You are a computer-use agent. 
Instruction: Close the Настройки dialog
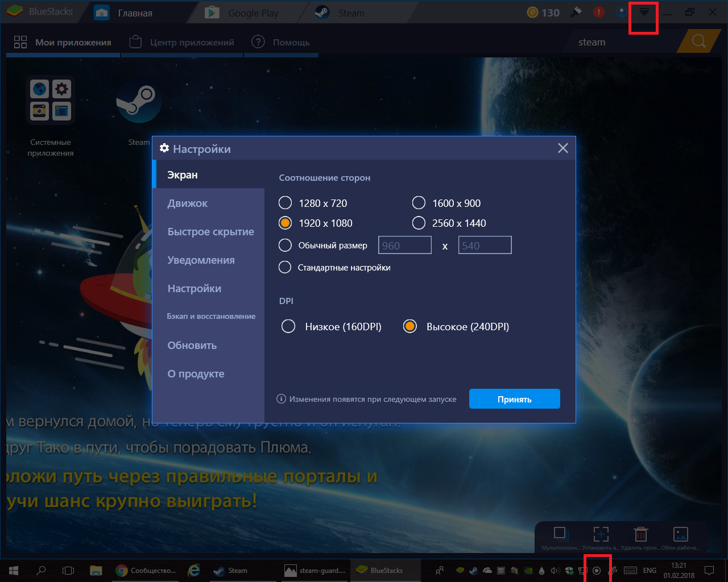[563, 148]
